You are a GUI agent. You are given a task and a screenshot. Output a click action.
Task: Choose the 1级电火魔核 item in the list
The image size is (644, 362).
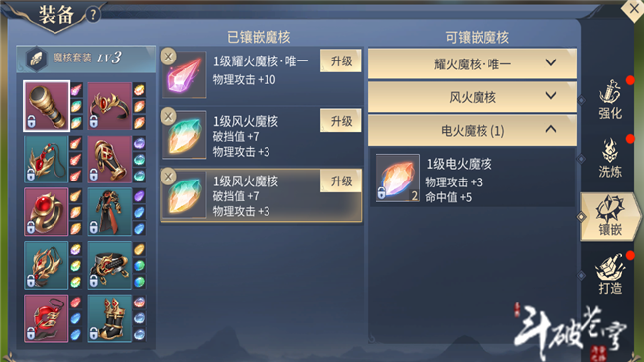coord(472,179)
